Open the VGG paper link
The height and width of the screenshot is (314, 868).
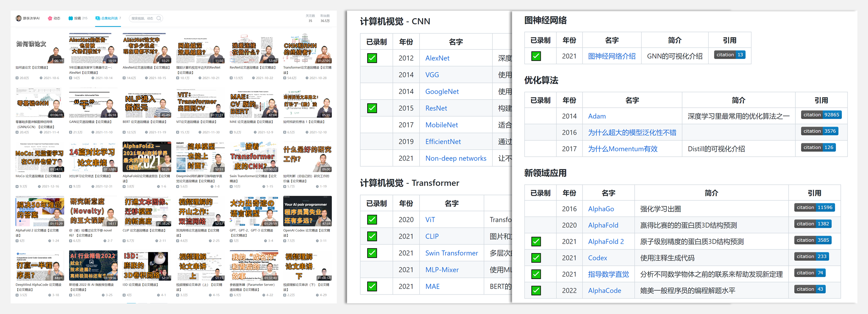432,75
